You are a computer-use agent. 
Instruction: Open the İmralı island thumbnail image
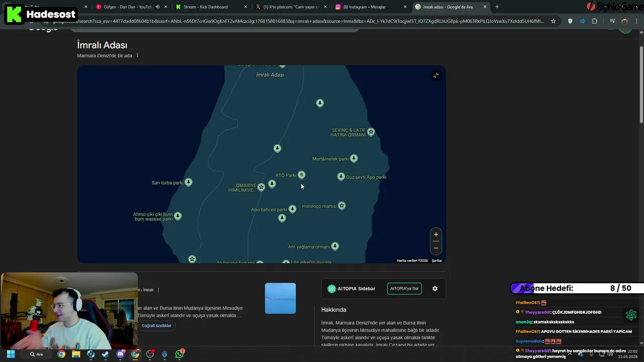[280, 298]
